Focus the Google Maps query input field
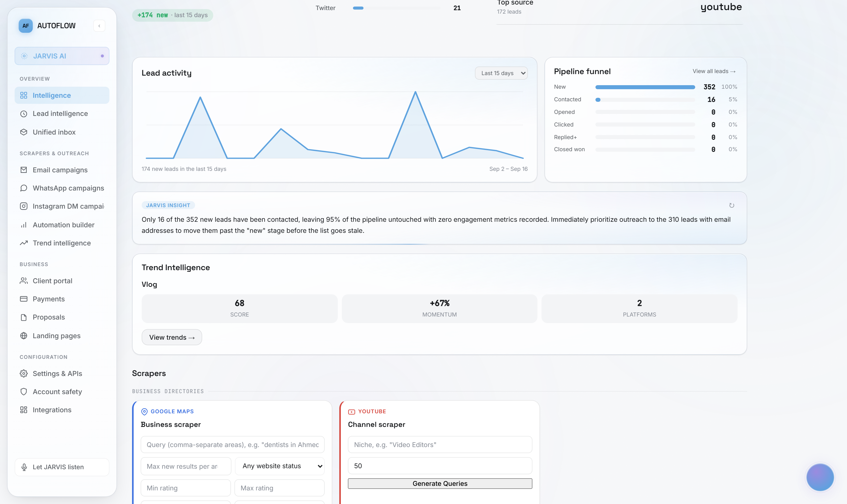847x504 pixels. click(233, 445)
